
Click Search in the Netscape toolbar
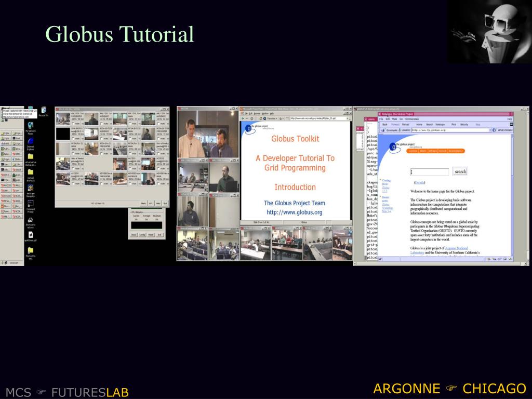click(430, 125)
